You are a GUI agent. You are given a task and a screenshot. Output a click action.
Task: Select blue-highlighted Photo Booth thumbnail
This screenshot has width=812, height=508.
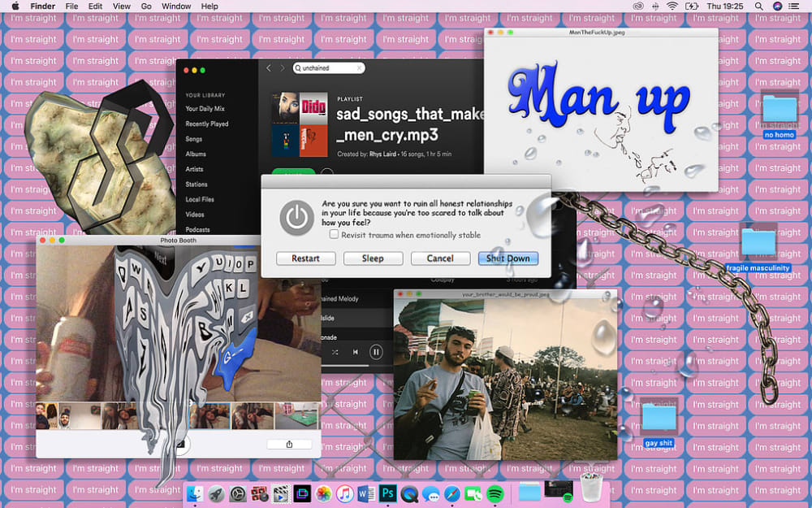[x=210, y=415]
